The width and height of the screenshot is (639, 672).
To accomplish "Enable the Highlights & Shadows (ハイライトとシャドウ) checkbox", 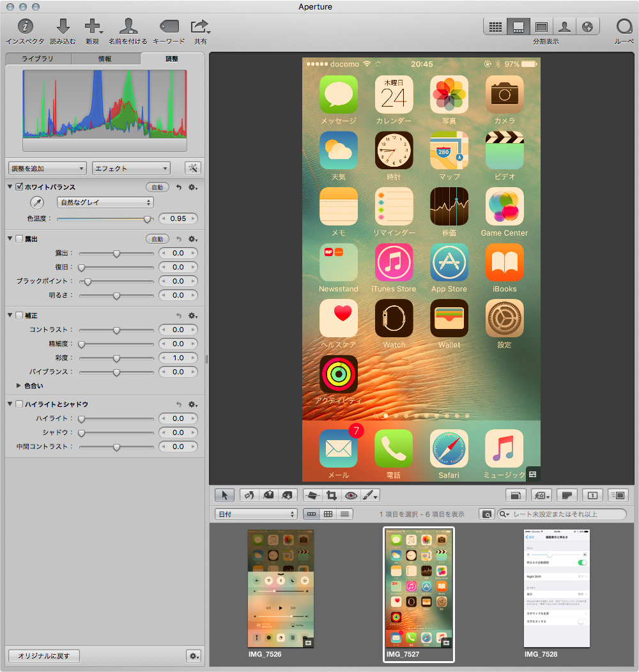I will tap(19, 404).
